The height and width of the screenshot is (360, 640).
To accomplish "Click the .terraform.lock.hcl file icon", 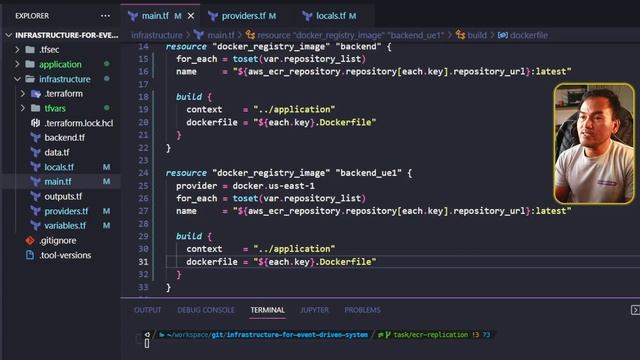I will coord(36,123).
